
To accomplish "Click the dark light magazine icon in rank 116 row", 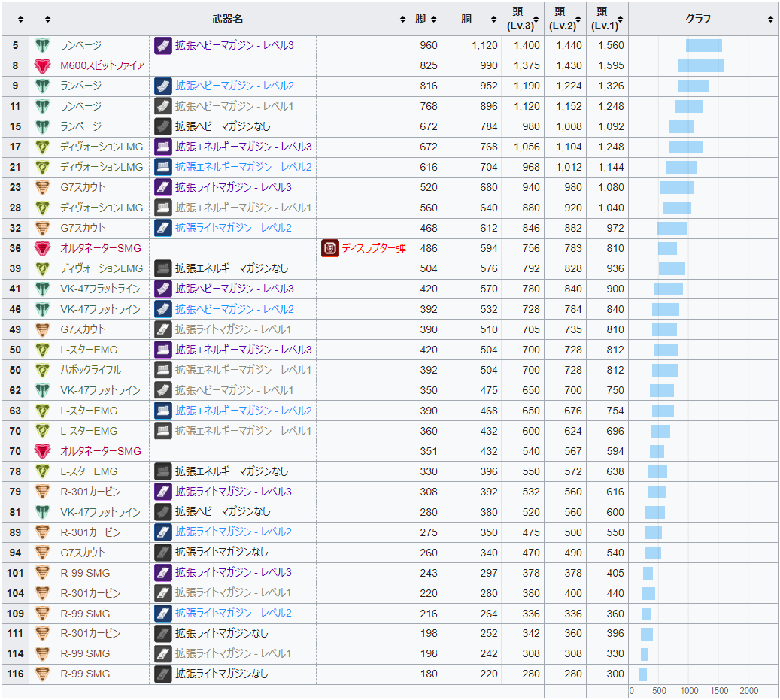I will point(162,674).
